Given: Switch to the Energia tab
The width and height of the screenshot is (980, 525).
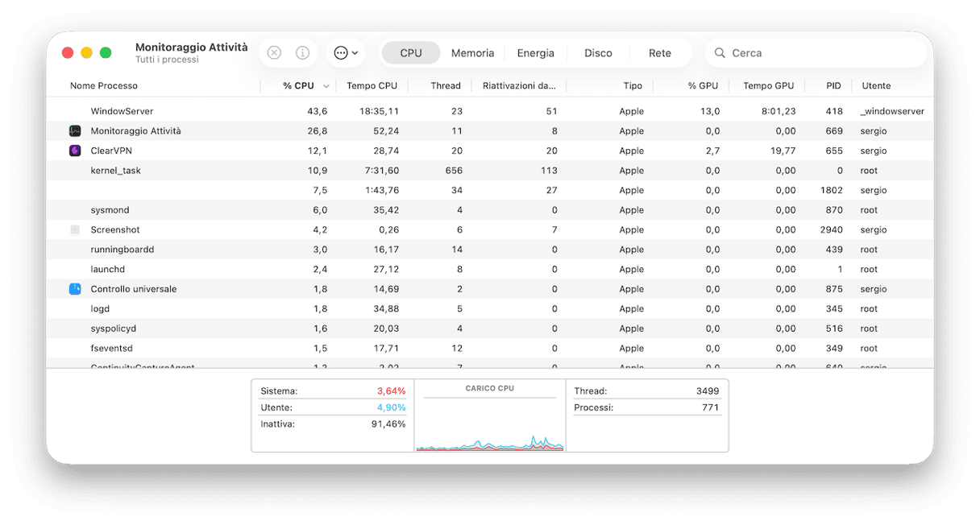Looking at the screenshot, I should click(x=536, y=52).
